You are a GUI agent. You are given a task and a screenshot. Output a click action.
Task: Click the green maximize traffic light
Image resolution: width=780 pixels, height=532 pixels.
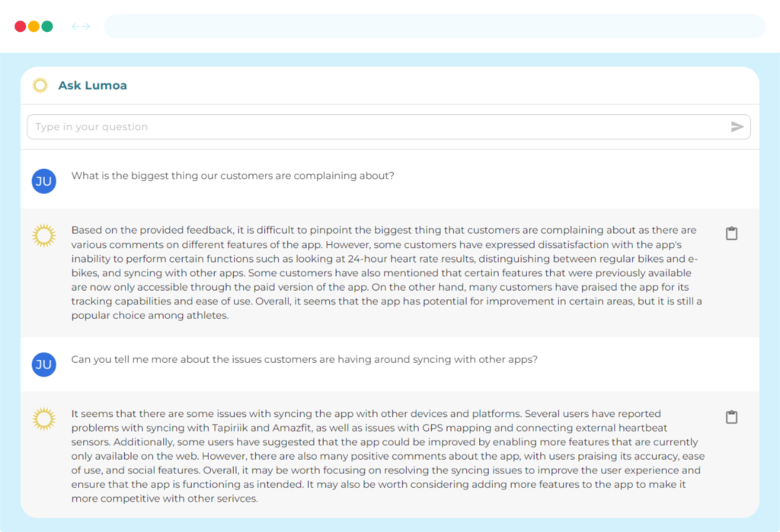point(47,25)
